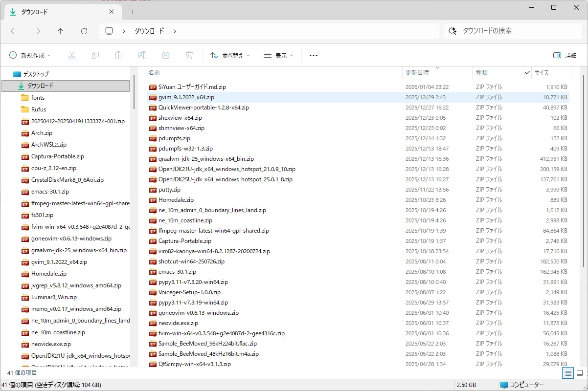
Task: Click the Rufus folder icon in sidebar
Action: [25, 109]
